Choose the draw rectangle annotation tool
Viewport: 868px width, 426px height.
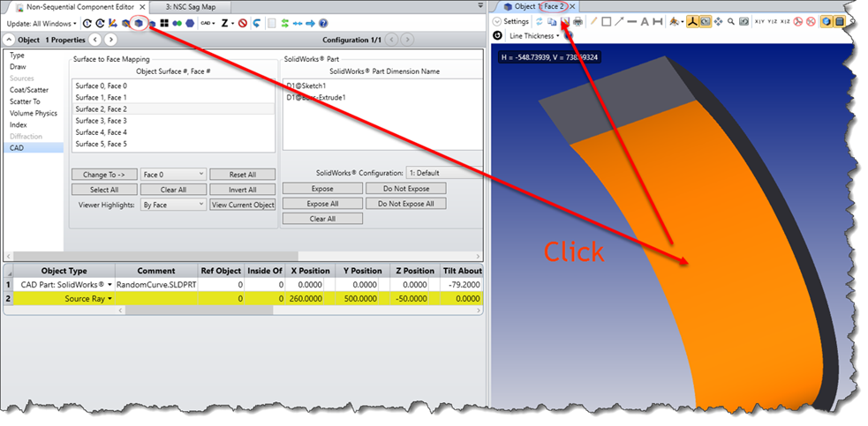pos(606,21)
